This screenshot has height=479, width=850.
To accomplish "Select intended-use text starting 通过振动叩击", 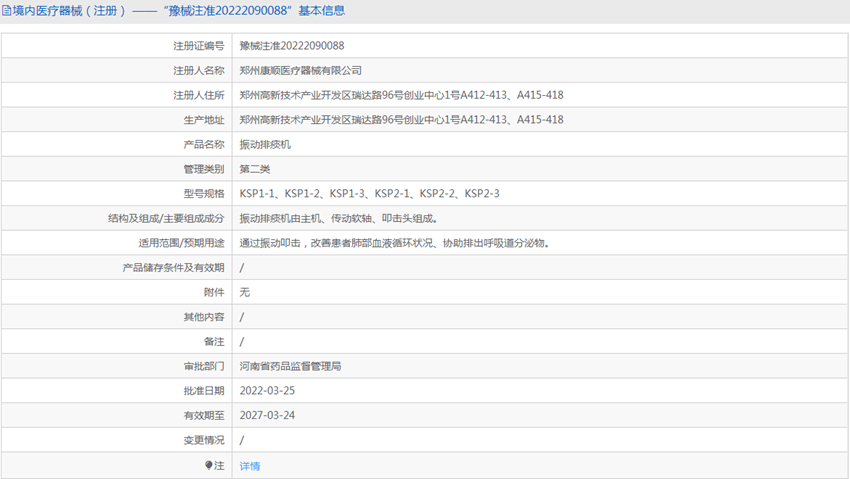I will pyautogui.click(x=395, y=243).
